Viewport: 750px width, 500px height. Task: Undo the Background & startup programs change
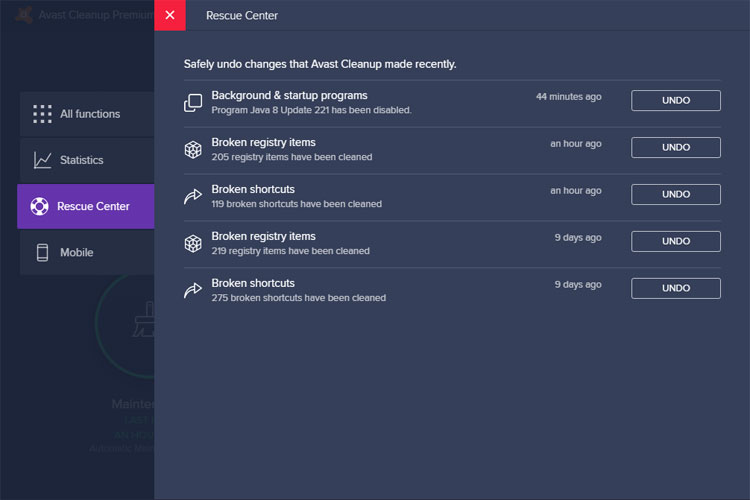point(675,100)
